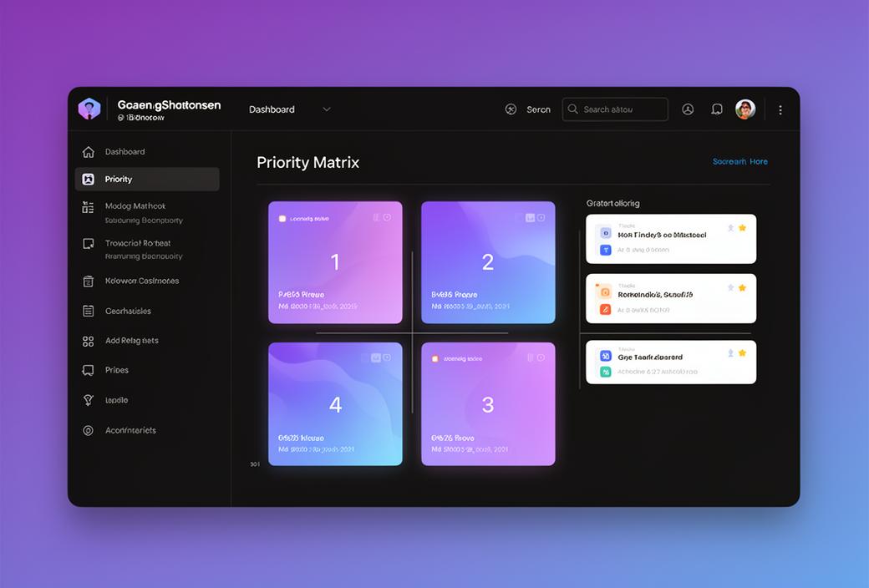Toggle the checkbox on quadrant 3 card

pos(434,359)
